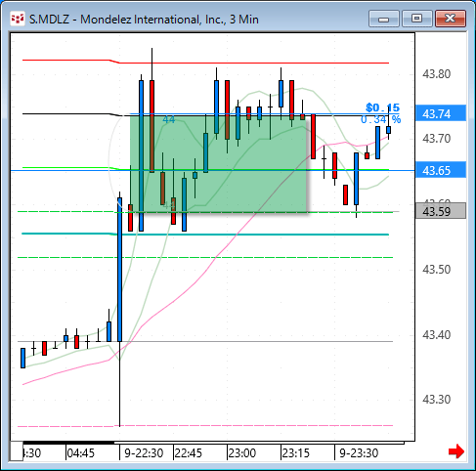Select the 43.65 blue price label
This screenshot has width=476, height=471.
[441, 170]
